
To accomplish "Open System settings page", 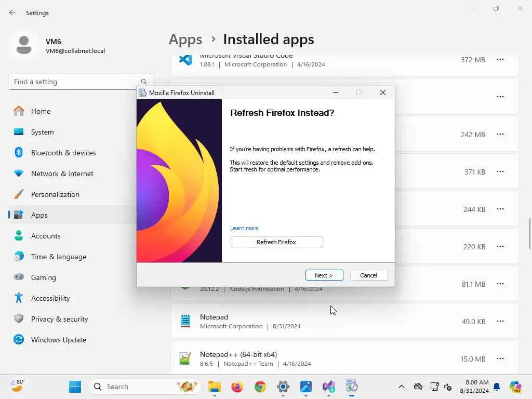I will click(73, 132).
